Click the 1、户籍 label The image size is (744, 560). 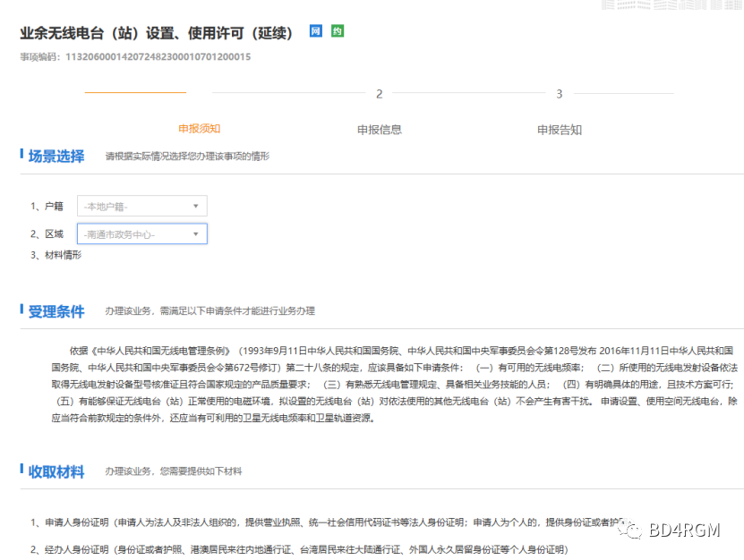tap(47, 207)
